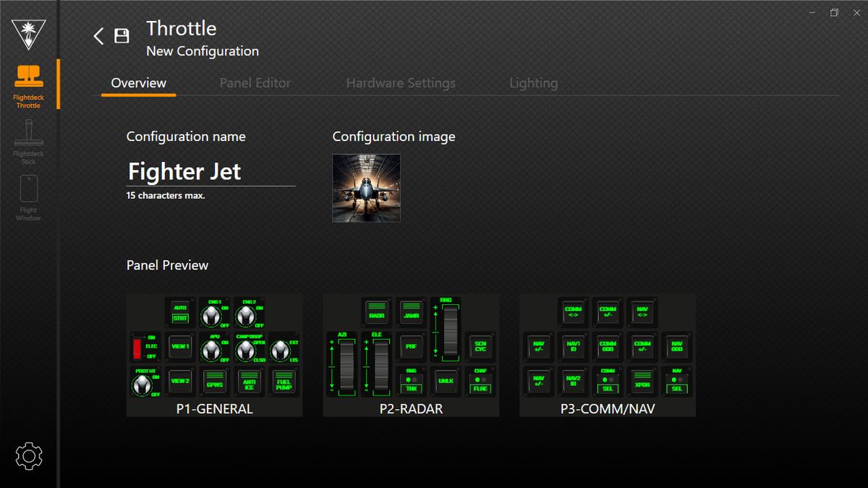Click the Throttle heading text

click(x=182, y=28)
